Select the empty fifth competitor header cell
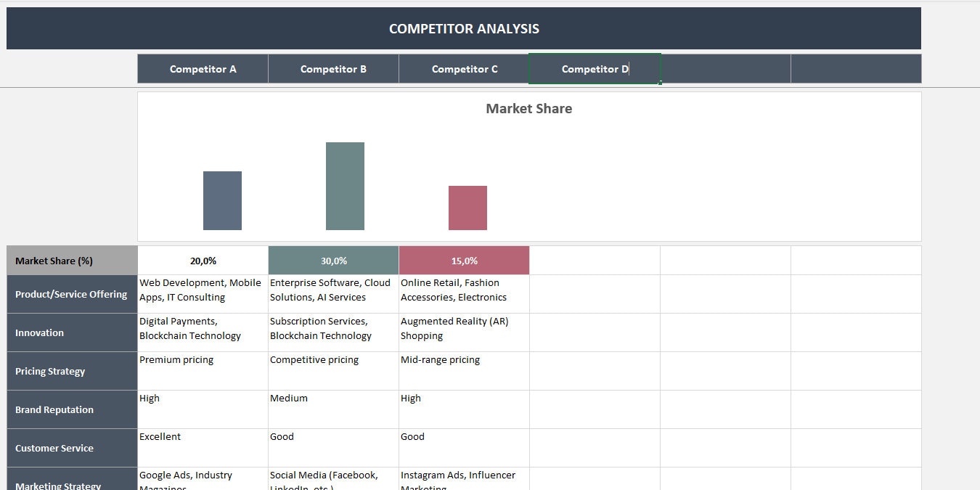Image resolution: width=980 pixels, height=490 pixels. click(724, 68)
